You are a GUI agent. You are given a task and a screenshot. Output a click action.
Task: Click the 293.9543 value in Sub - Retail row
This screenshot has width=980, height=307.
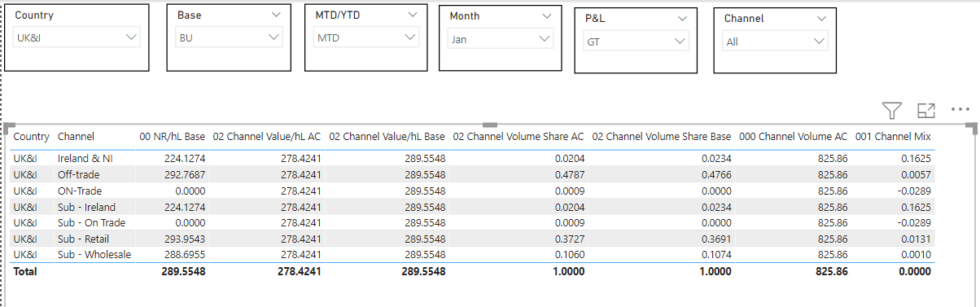[x=185, y=239]
